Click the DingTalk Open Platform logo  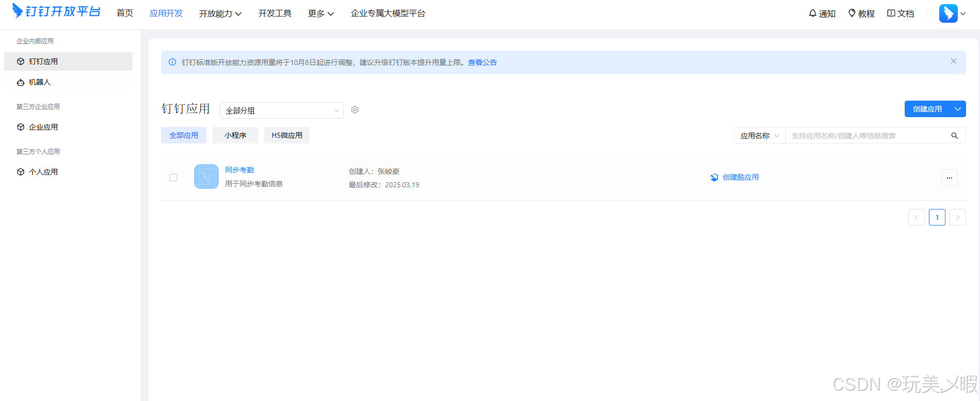tap(56, 11)
